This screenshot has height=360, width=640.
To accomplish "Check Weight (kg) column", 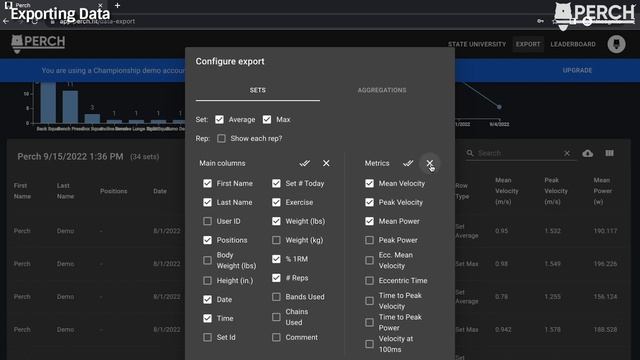I will point(276,240).
